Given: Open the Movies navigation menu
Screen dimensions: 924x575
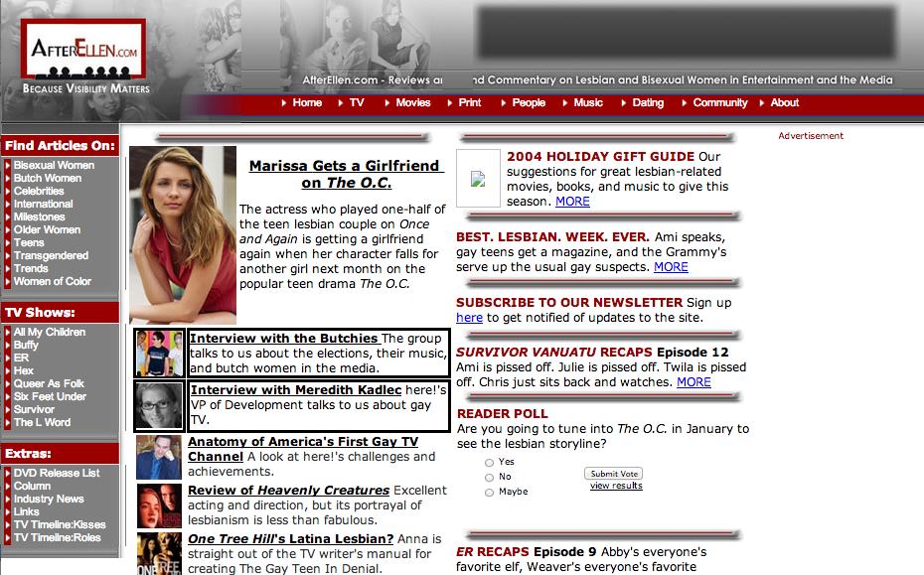Looking at the screenshot, I should 413,102.
